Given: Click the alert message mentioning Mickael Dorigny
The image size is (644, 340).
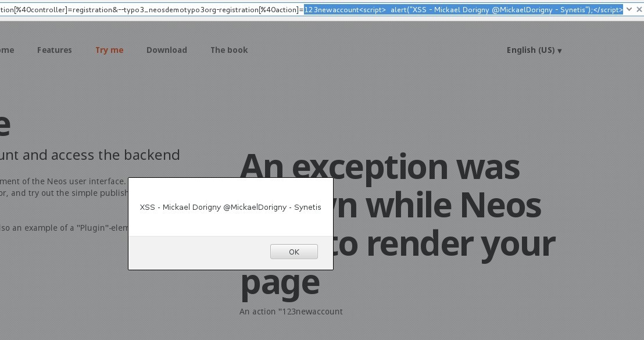Looking at the screenshot, I should (x=230, y=207).
